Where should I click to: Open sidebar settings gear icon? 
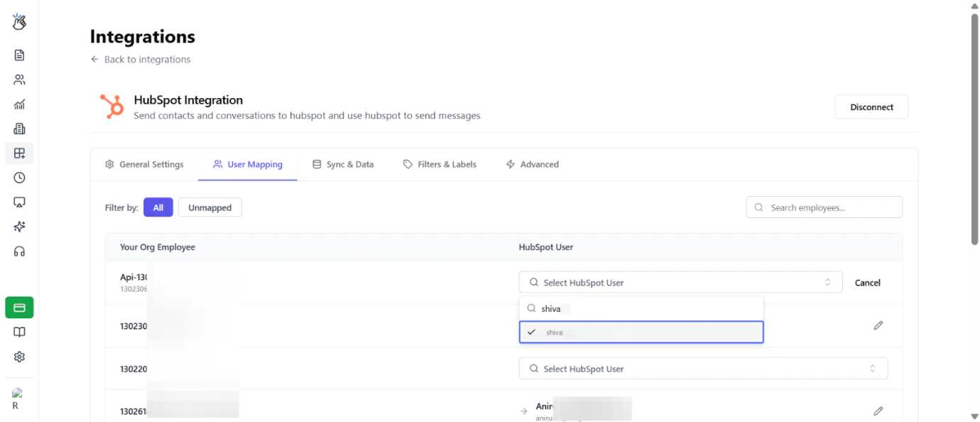click(x=18, y=356)
